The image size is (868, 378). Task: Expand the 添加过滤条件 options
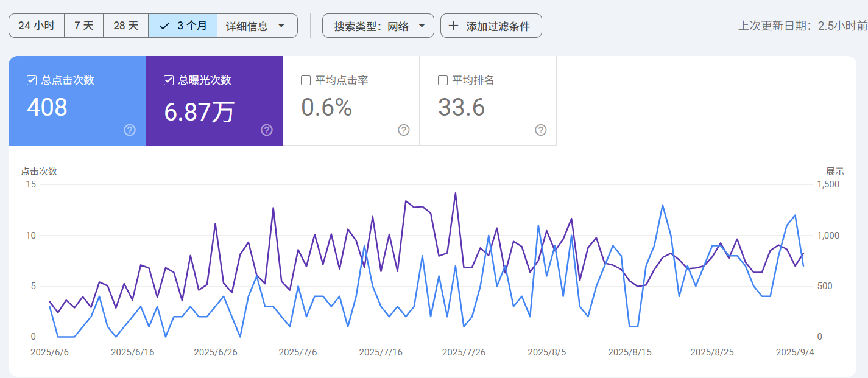pos(491,26)
